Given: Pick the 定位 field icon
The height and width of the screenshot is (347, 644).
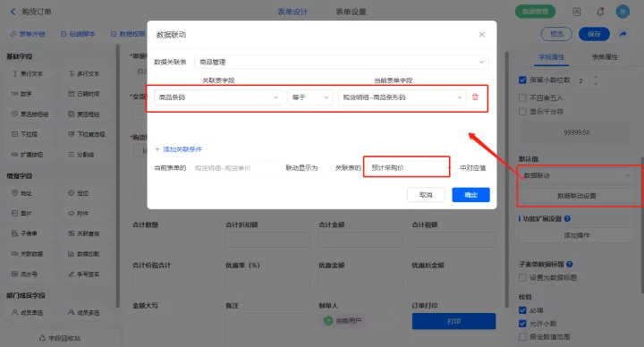Looking at the screenshot, I should coord(72,193).
